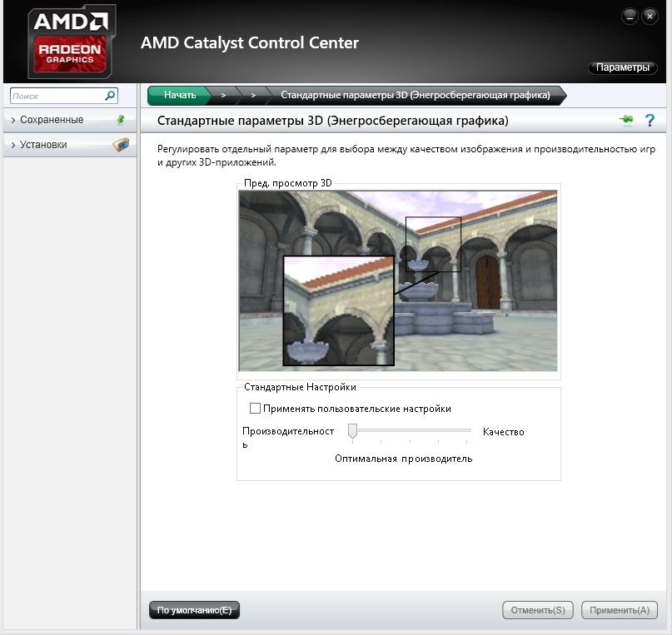Image resolution: width=672 pixels, height=635 pixels.
Task: Close the Catalyst Control Center window
Action: 650,17
